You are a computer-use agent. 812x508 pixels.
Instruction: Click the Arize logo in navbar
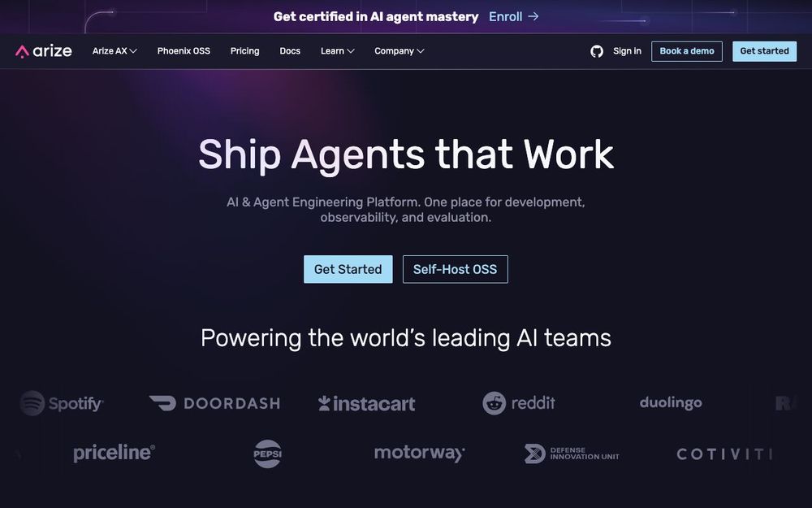point(44,51)
